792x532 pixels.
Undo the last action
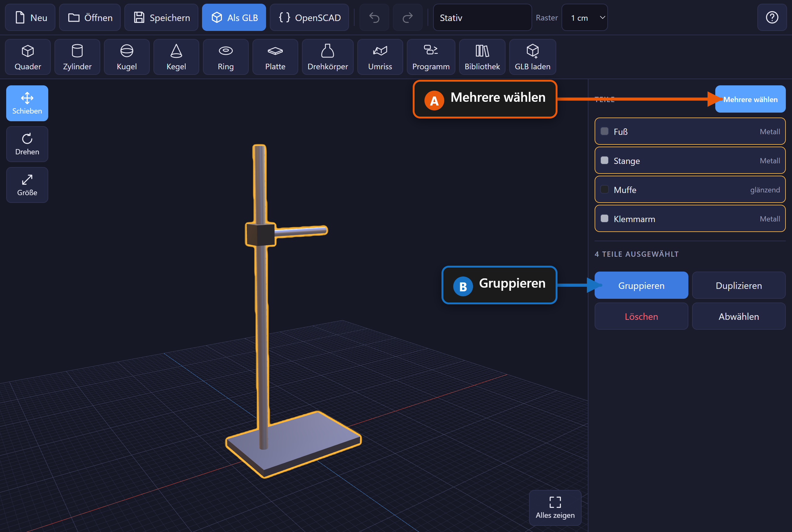pyautogui.click(x=374, y=17)
